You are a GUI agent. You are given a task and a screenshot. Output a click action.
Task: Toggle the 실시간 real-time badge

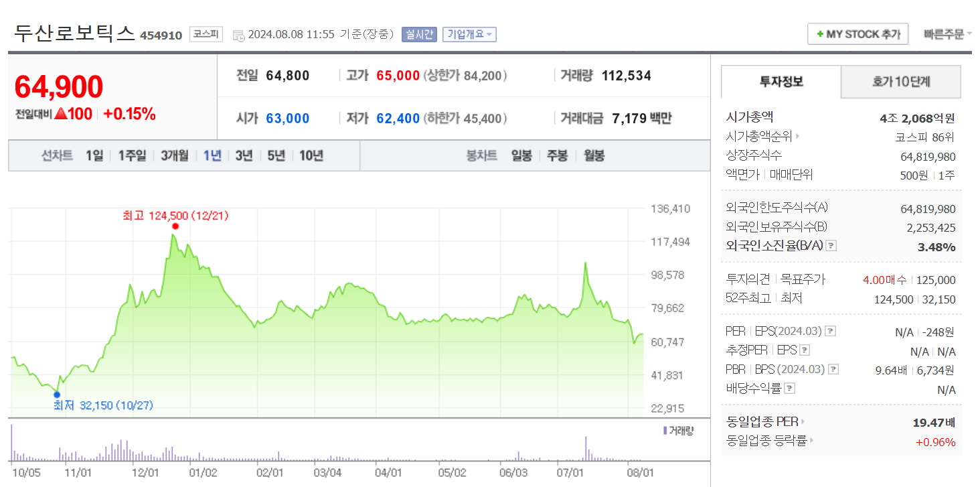point(419,34)
